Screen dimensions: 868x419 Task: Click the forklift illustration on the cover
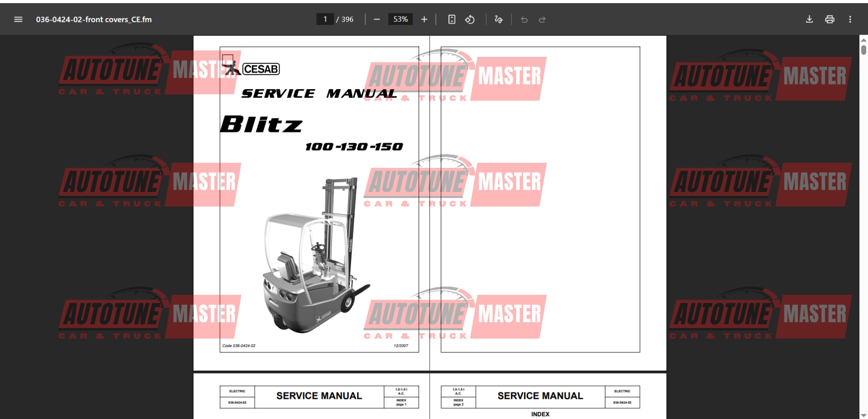click(x=314, y=259)
